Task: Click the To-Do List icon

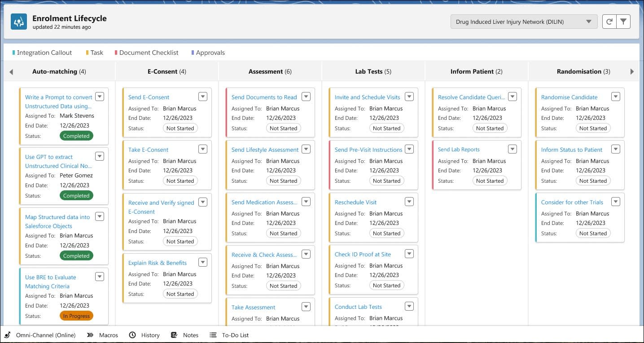Action: coord(212,335)
